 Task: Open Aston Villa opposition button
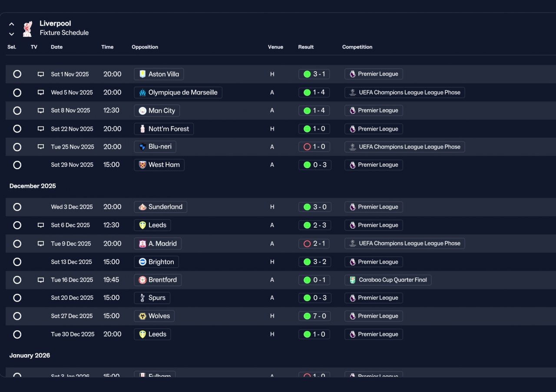pos(159,74)
